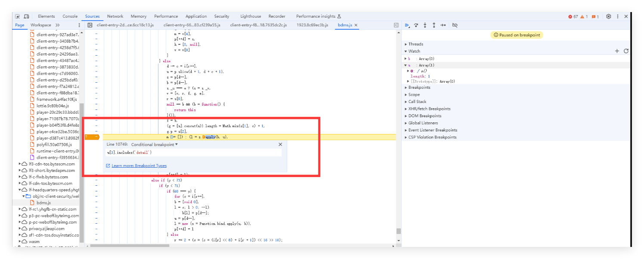Screen dimensions: 644x259
Task: Open DevTools settings gear
Action: coord(609,16)
